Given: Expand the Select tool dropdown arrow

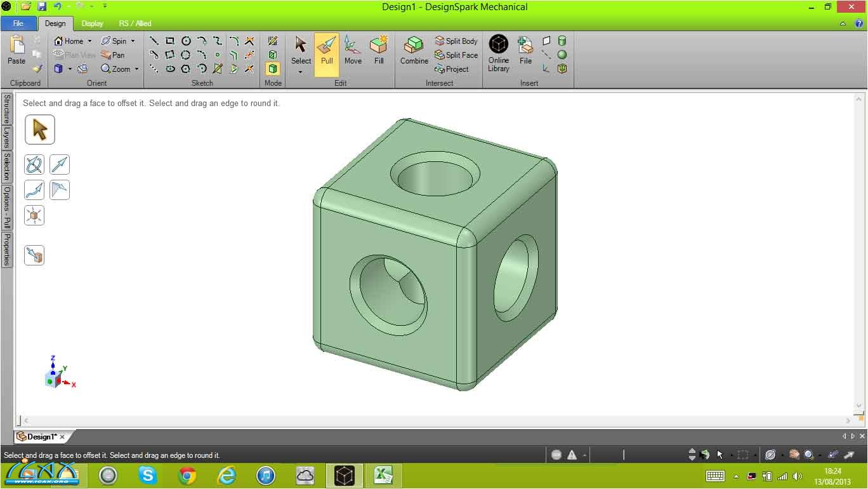Looking at the screenshot, I should 301,72.
